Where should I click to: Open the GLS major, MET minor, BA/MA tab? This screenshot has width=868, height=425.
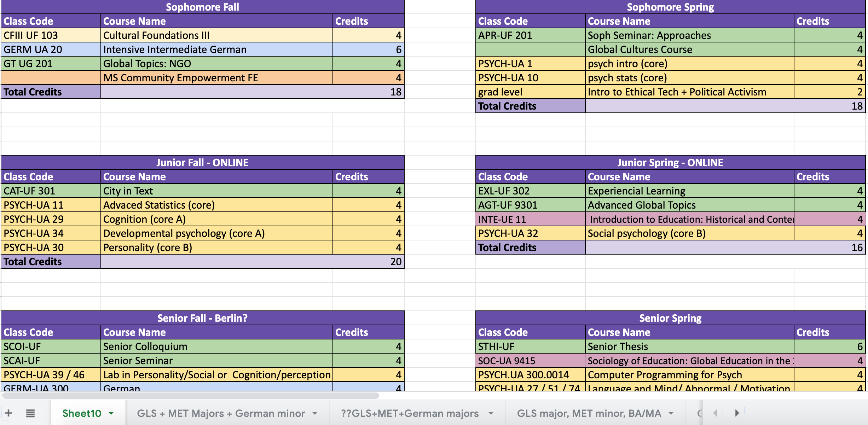tap(589, 413)
